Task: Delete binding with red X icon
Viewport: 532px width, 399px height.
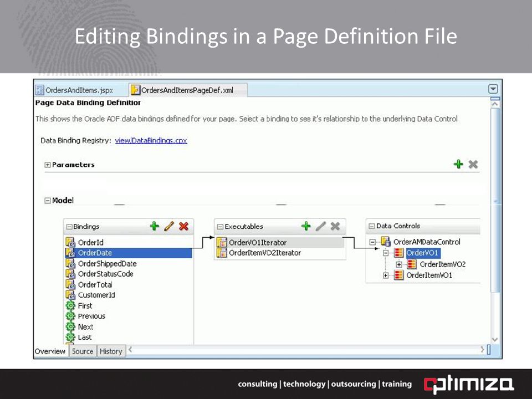Action: coord(183,226)
